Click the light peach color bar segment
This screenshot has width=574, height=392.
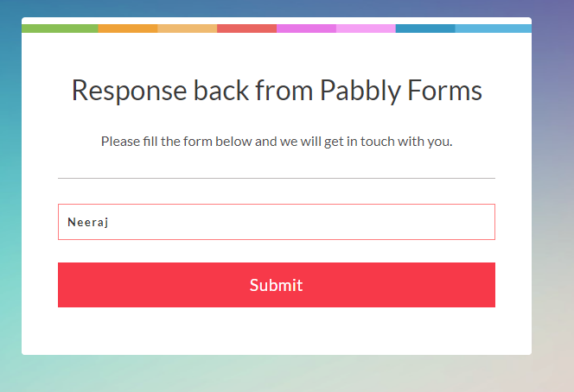[x=188, y=28]
